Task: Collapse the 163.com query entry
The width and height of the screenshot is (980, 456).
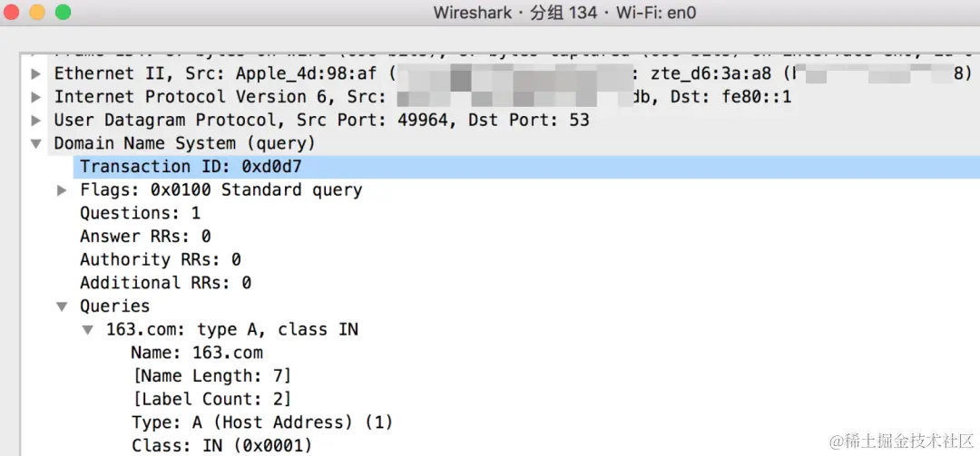Action: [x=88, y=329]
